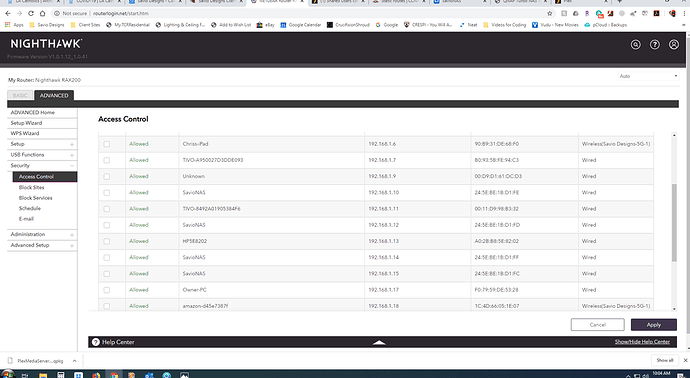Open Block Services page
This screenshot has width=690, height=378.
tap(35, 198)
